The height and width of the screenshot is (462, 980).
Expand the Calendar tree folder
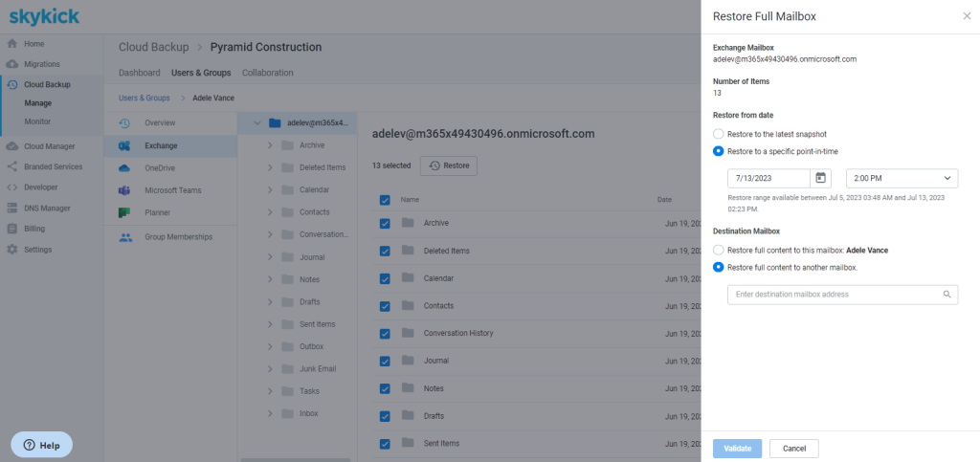(270, 189)
